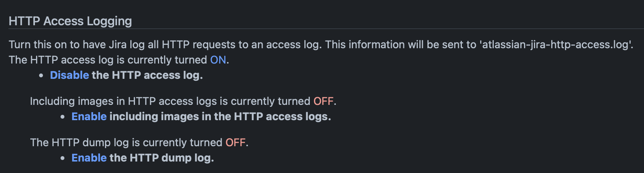
Task: Enable the HTTP dump log
Action: (x=89, y=158)
